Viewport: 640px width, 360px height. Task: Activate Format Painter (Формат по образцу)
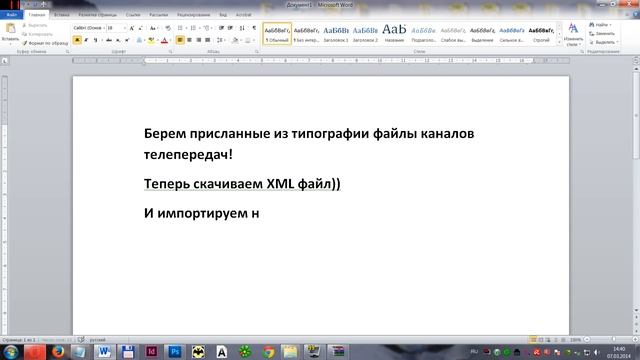45,43
